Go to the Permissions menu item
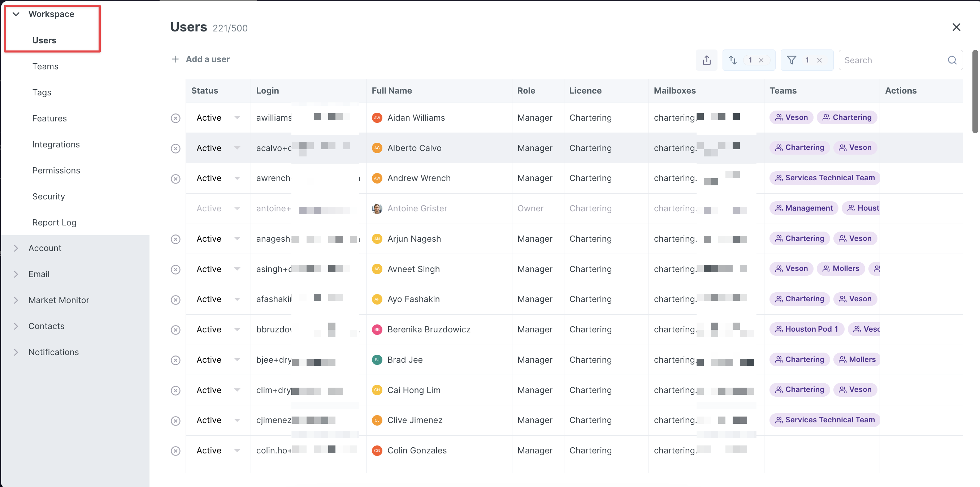Image resolution: width=980 pixels, height=487 pixels. 56,170
